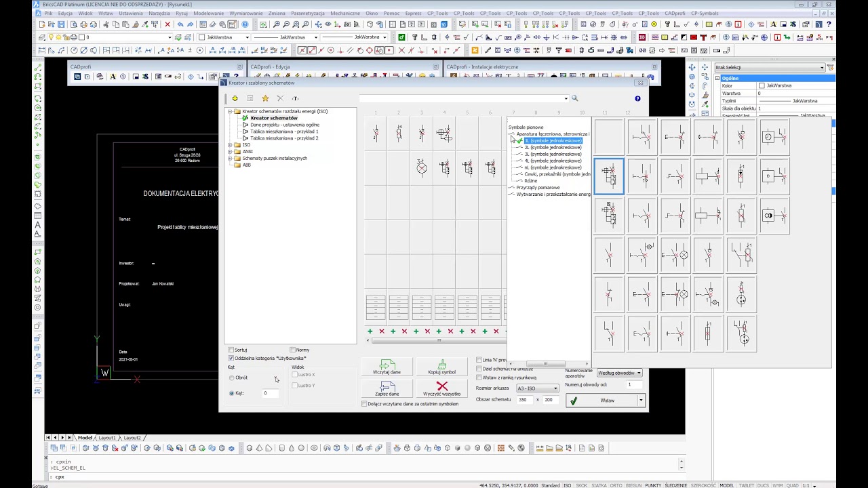Click the layer lightbulb icon

[50, 37]
